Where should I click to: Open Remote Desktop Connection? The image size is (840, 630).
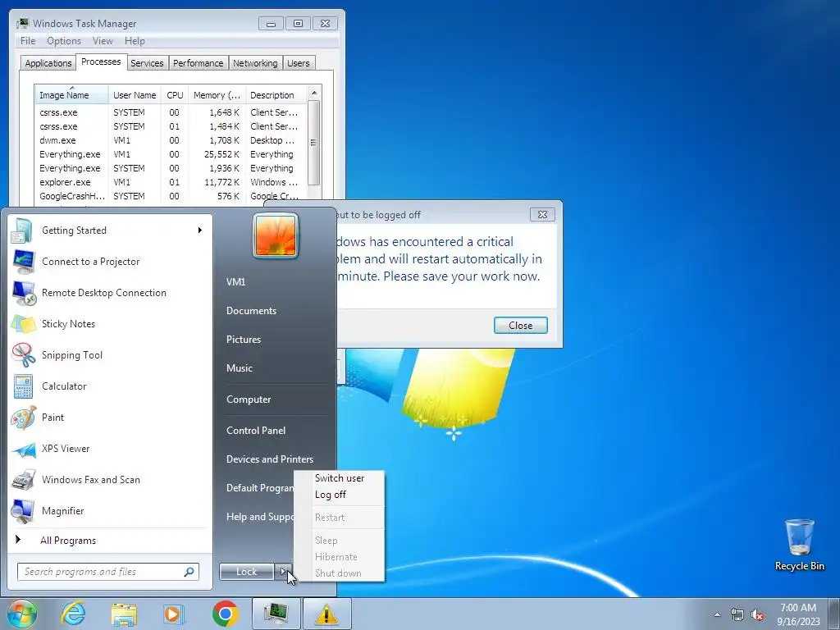coord(110,293)
